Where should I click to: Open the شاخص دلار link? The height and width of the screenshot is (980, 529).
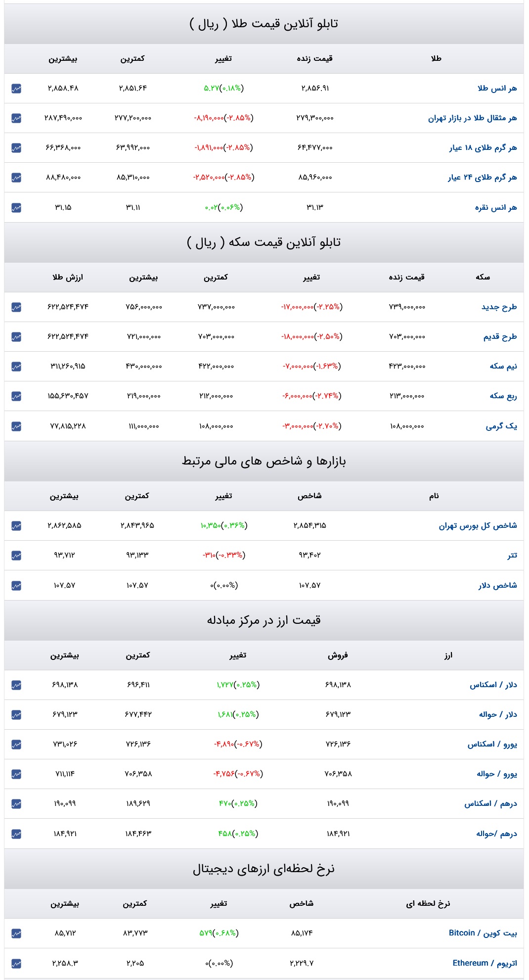coord(497,585)
